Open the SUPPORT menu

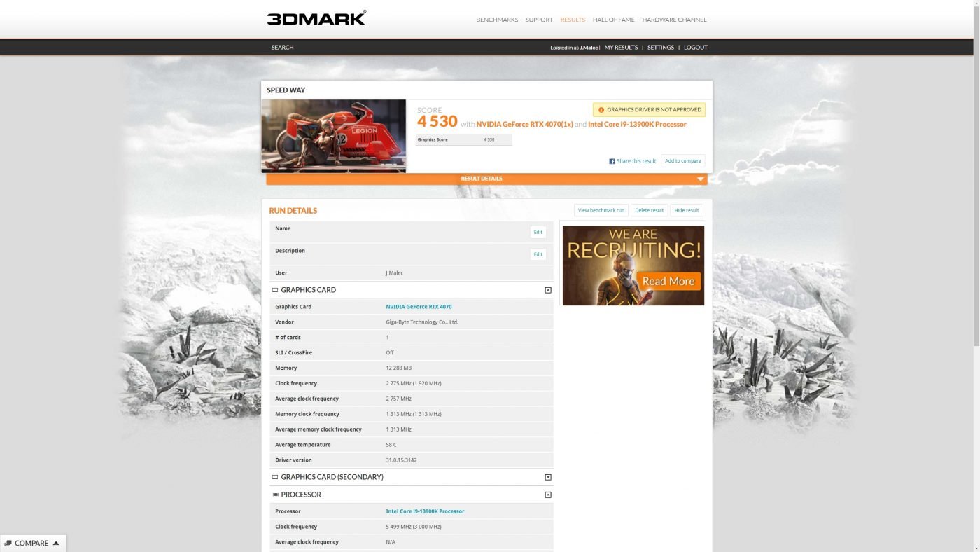[x=539, y=20]
